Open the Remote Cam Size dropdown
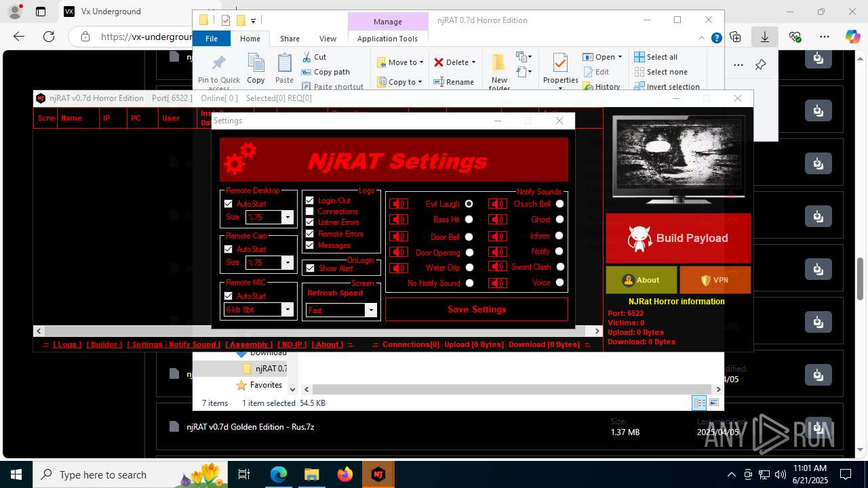 click(288, 263)
